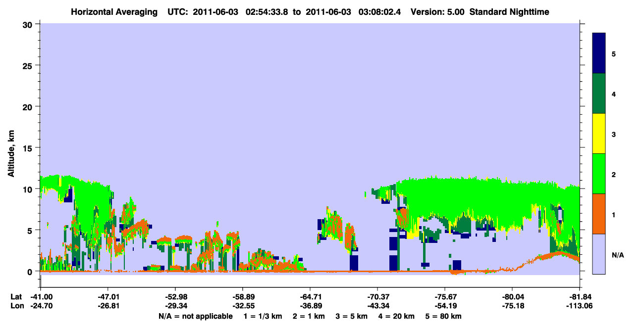Click the orange 1 legend color
This screenshot has height=330, width=644.
click(599, 214)
